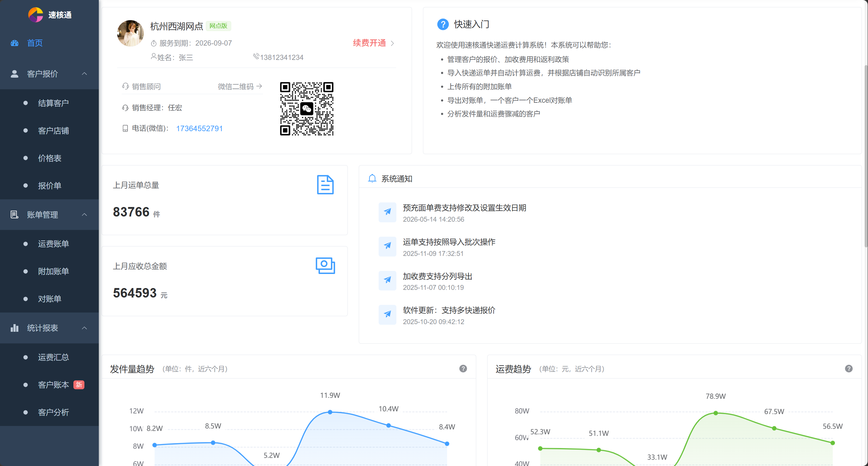
Task: Click the red 新 badge on 客户账本
Action: click(79, 385)
